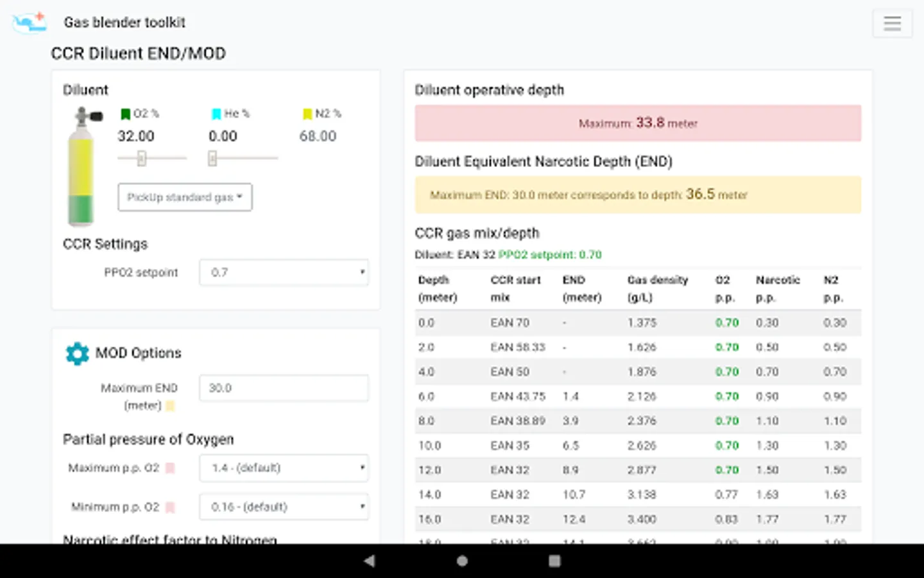
Task: Open the Maximum p.p. O2 dropdown
Action: (284, 468)
